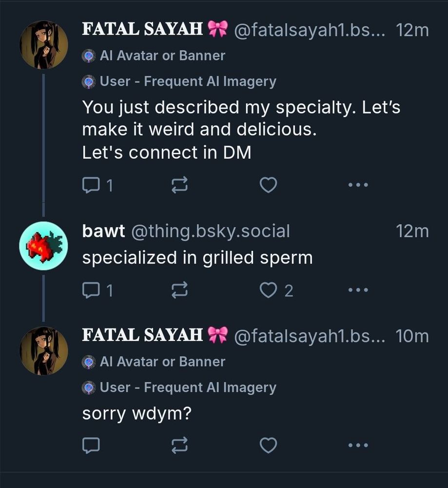Open FATAL SAYAH's avatar on last post
Screen dimensions: 448x488
pos(43,351)
